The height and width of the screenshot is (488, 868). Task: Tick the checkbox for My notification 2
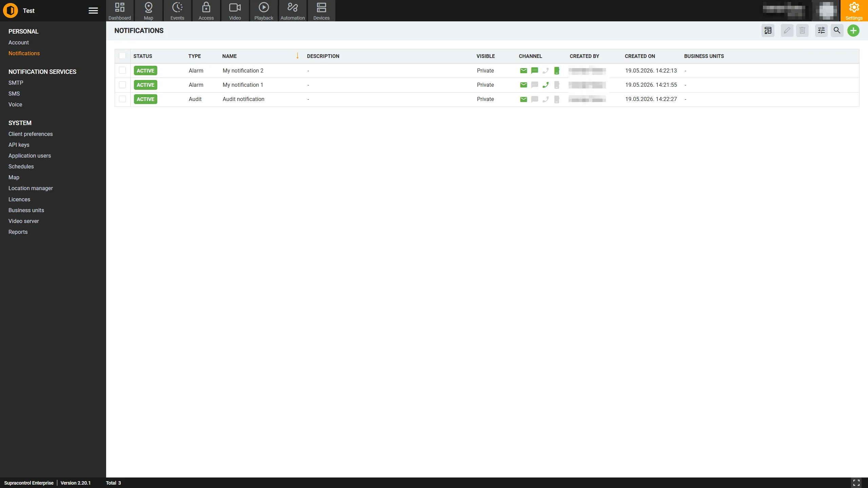tap(122, 70)
